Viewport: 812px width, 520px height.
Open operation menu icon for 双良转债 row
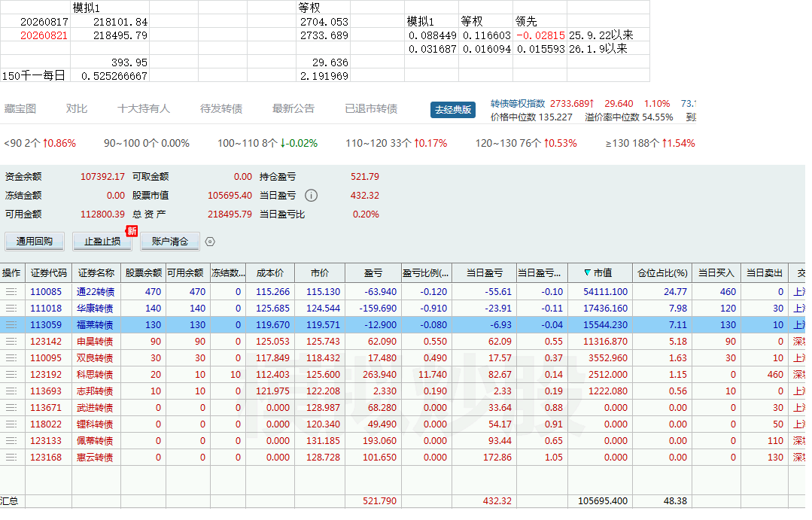11,358
